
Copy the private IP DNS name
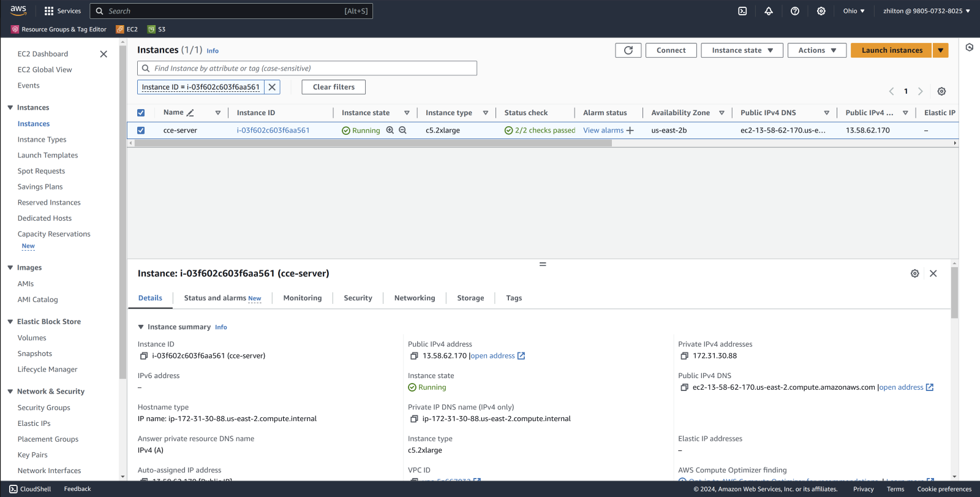tap(414, 419)
